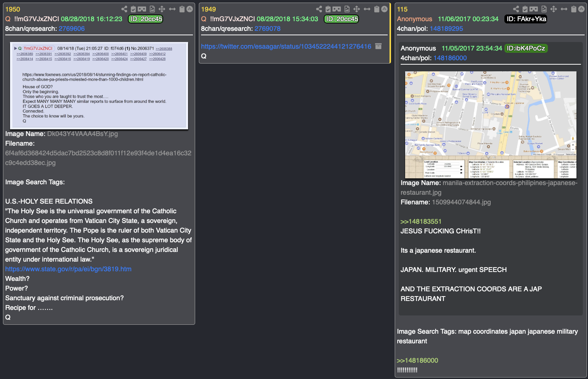Viewport: 588px width, 379px height.
Task: Click the round A icon on post 1949
Action: pos(384,9)
